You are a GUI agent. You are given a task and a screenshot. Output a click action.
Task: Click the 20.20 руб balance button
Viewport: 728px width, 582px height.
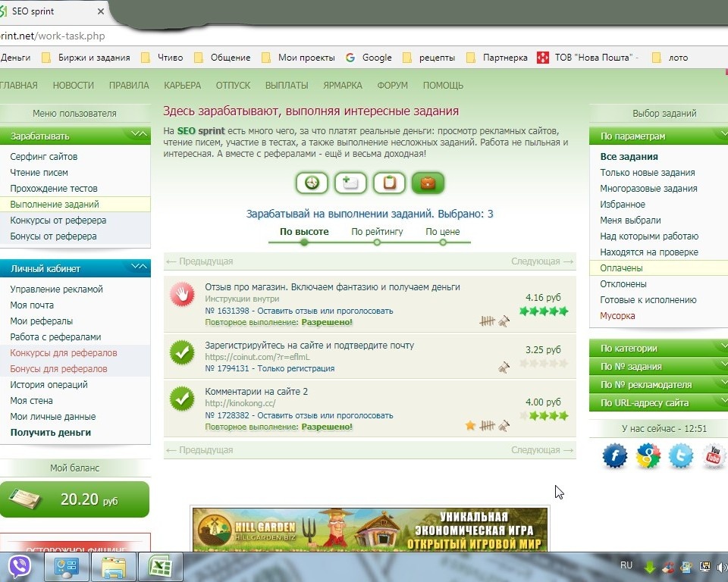coord(75,499)
